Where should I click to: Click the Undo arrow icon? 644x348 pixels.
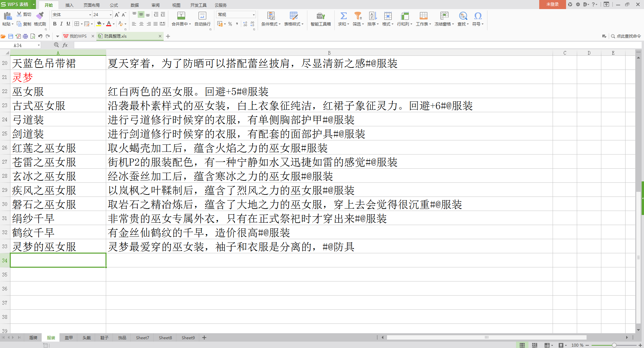tap(40, 36)
